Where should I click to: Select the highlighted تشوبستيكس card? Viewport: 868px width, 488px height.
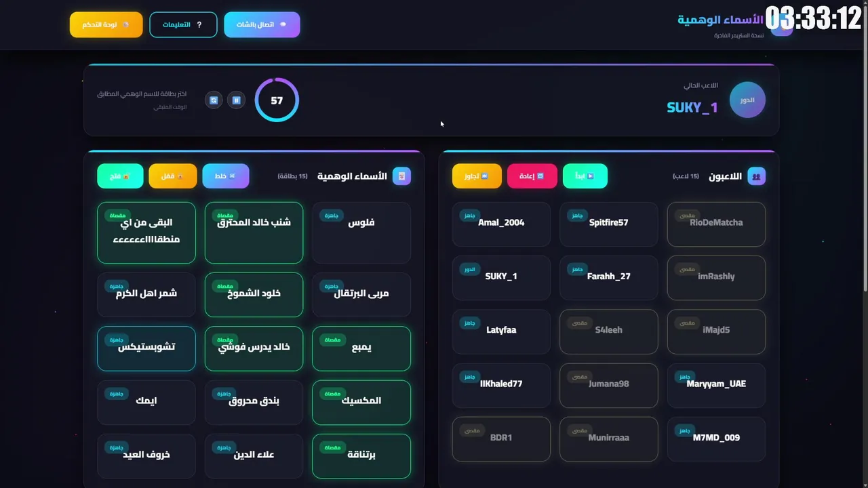pos(146,348)
